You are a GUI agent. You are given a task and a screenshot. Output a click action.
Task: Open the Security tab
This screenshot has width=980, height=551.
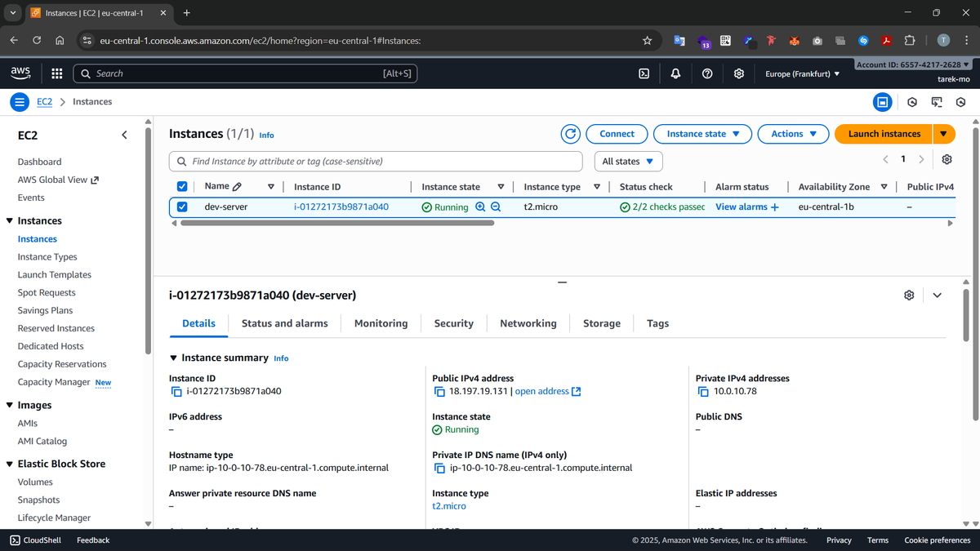pyautogui.click(x=454, y=323)
